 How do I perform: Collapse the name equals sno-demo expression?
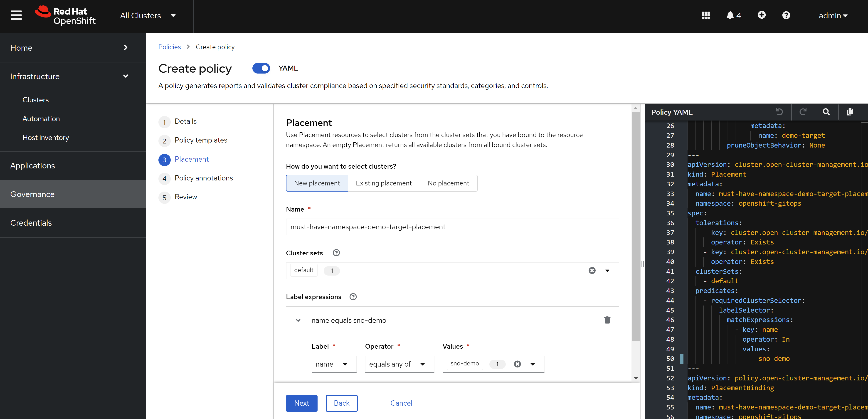click(x=298, y=320)
